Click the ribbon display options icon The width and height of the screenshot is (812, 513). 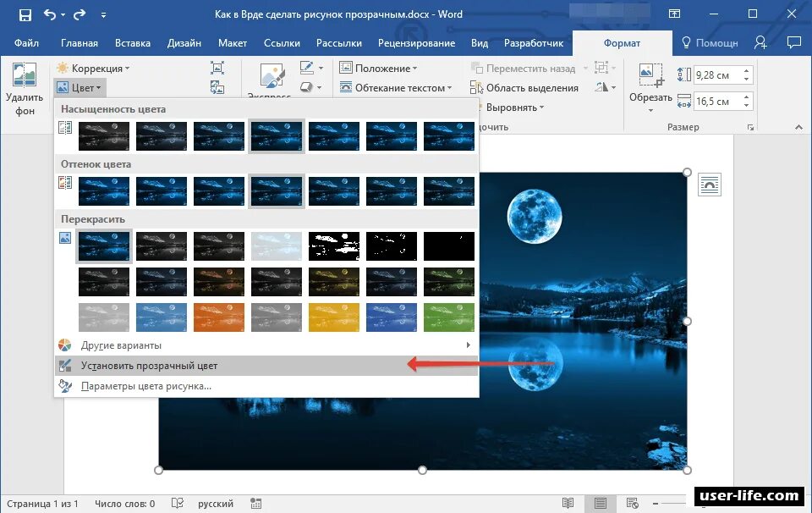coord(674,14)
